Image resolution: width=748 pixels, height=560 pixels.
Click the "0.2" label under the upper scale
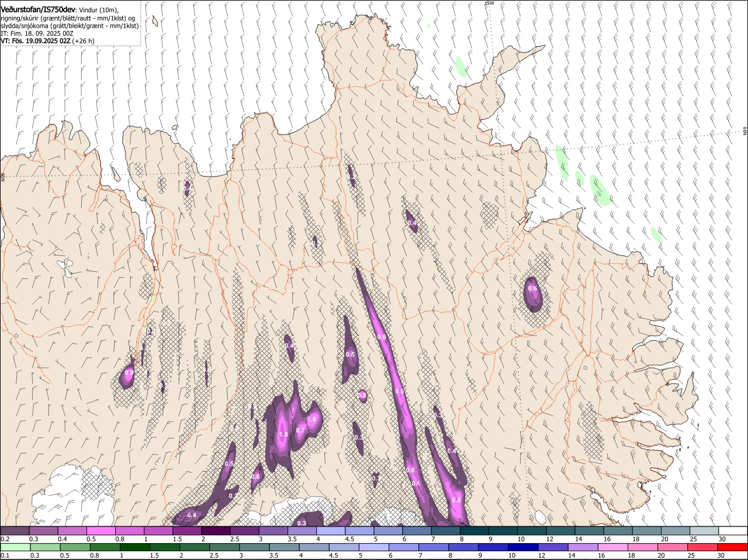(5, 539)
